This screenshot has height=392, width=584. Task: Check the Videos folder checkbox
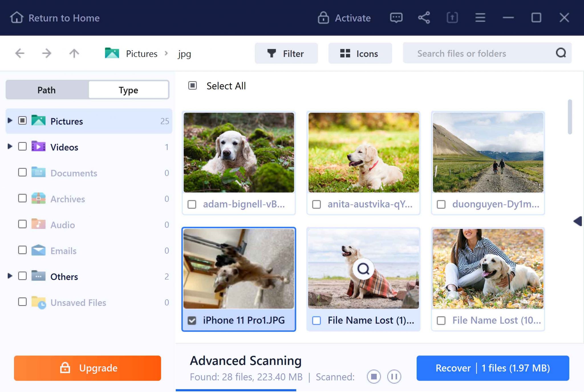pos(22,147)
